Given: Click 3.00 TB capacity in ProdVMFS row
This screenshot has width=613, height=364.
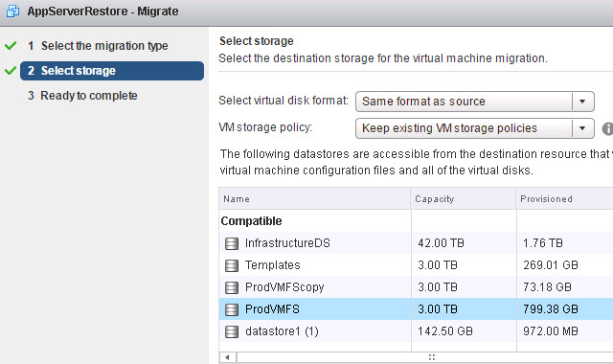Looking at the screenshot, I should 438,309.
